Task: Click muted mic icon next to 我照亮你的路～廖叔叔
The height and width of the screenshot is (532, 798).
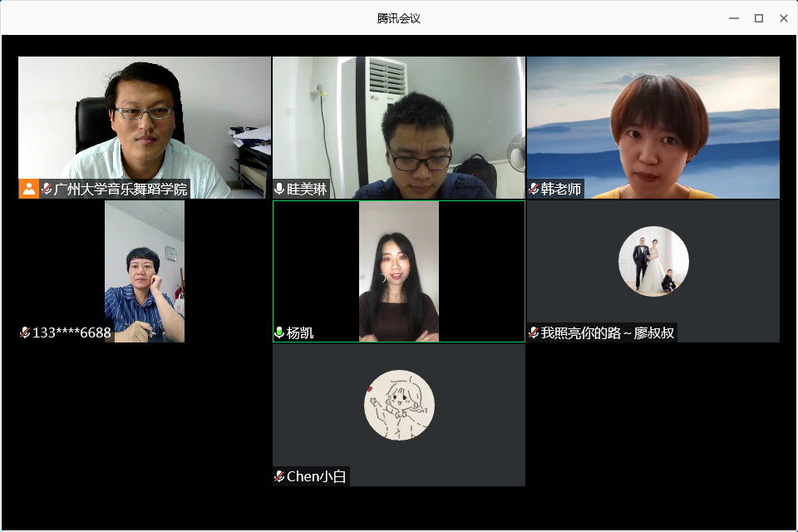Action: pyautogui.click(x=534, y=332)
